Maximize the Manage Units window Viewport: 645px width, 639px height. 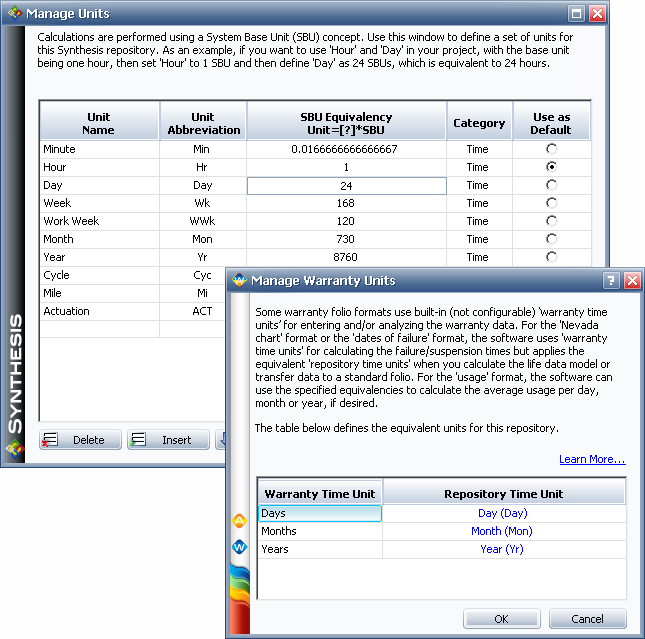(x=576, y=14)
